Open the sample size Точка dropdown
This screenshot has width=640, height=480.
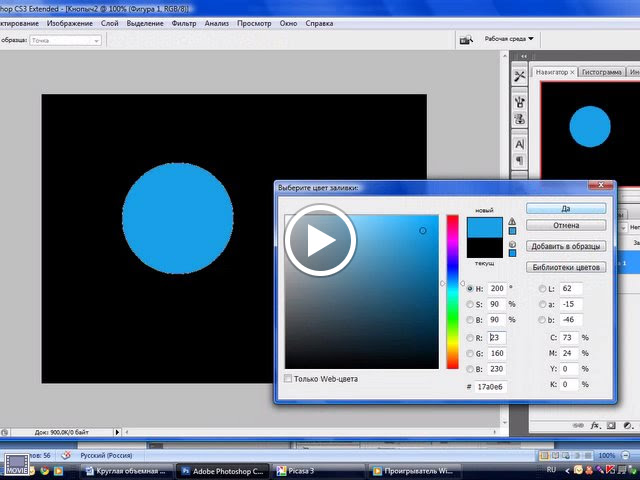65,40
